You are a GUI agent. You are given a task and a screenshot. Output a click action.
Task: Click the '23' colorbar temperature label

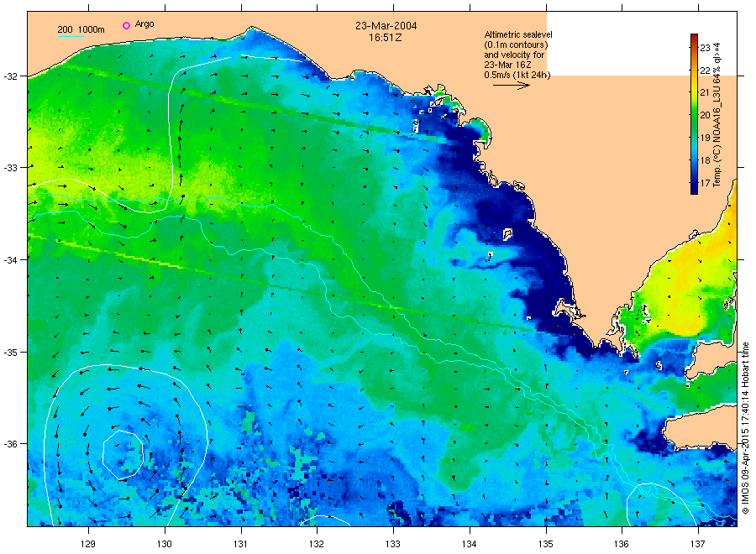coord(705,48)
